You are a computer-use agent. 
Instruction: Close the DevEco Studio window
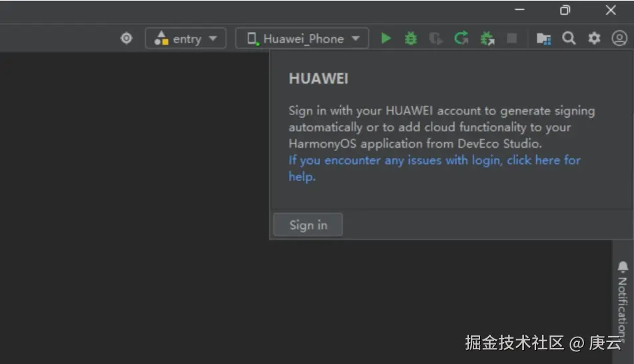tap(611, 10)
